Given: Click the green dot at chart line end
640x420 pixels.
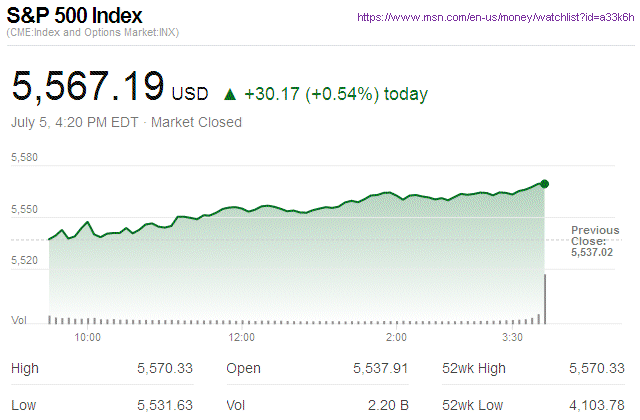Looking at the screenshot, I should [544, 183].
